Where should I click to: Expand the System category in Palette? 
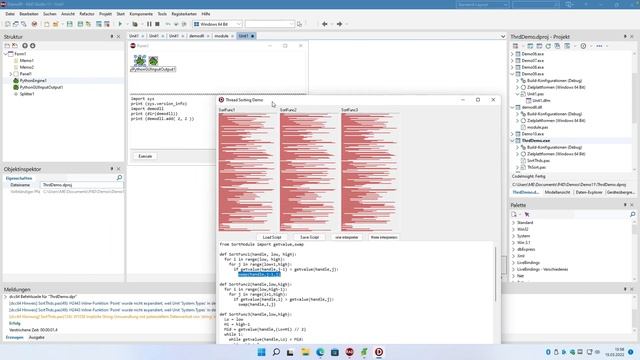coord(513,236)
